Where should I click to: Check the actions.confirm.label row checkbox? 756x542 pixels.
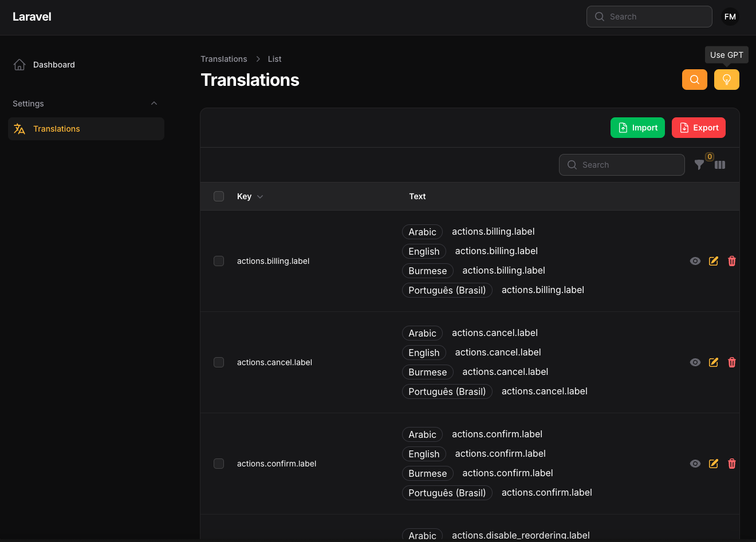(219, 464)
